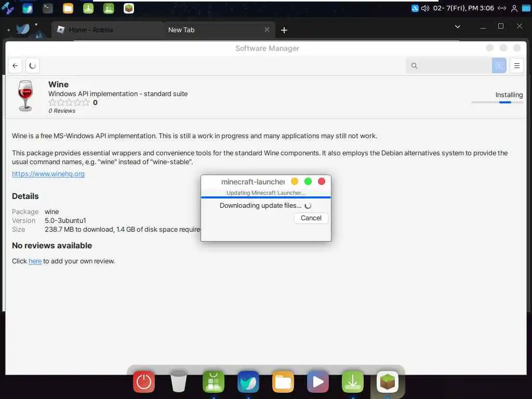
Task: Click the 'No reviews available' heading
Action: point(52,245)
